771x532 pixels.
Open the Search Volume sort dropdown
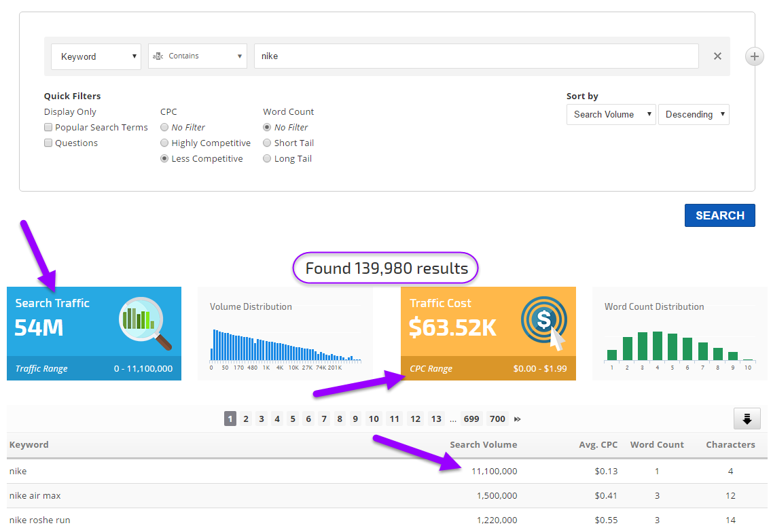pyautogui.click(x=611, y=114)
